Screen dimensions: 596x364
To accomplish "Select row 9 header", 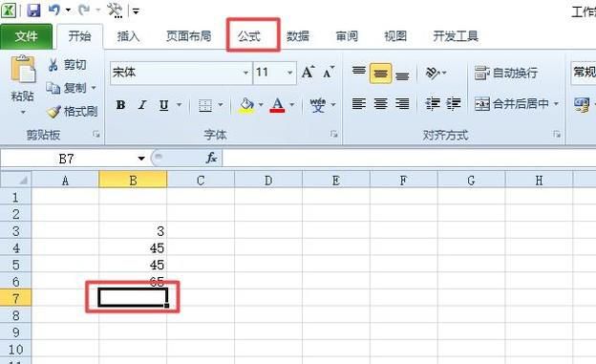I will [x=15, y=332].
